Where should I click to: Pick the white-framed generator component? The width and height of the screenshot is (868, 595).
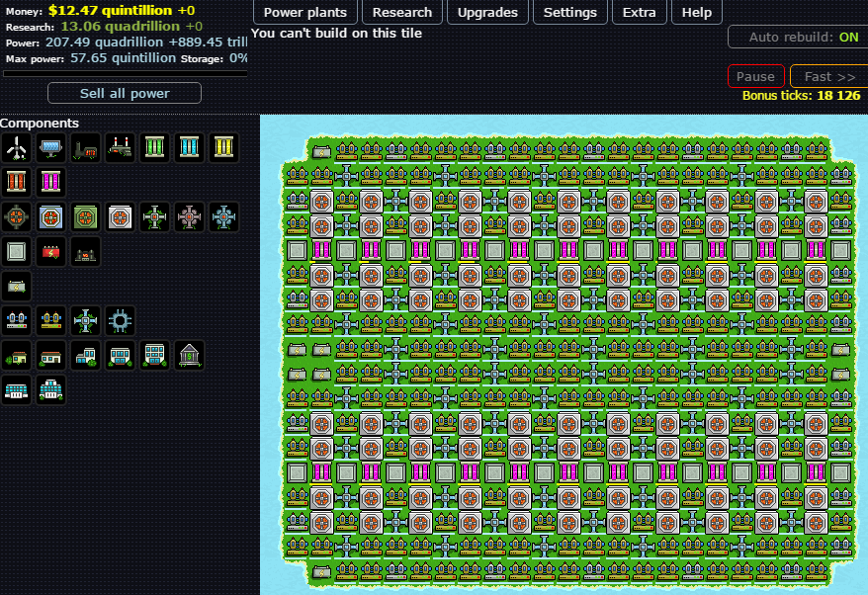point(121,217)
